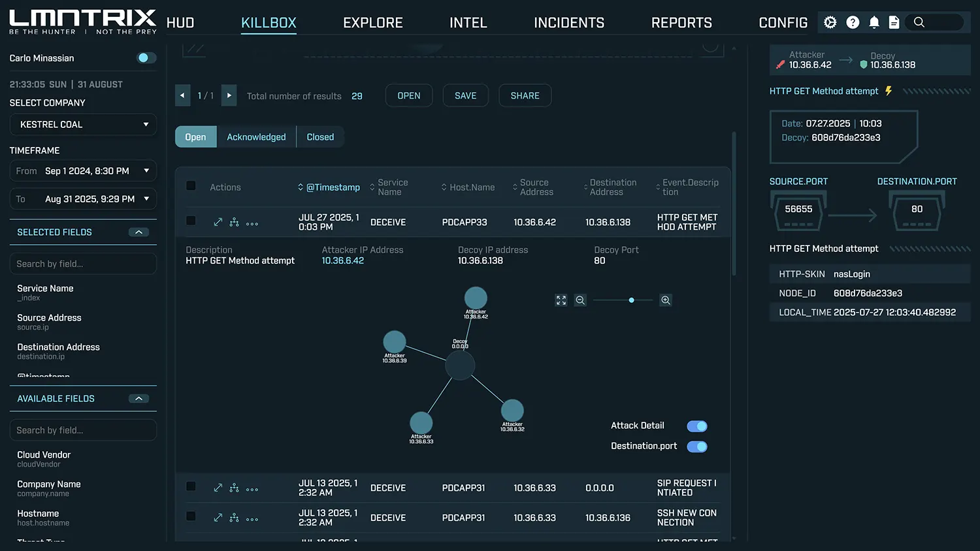Click the lightning bolt icon beside HTTP GET
This screenshot has width=980, height=551.
tap(889, 91)
